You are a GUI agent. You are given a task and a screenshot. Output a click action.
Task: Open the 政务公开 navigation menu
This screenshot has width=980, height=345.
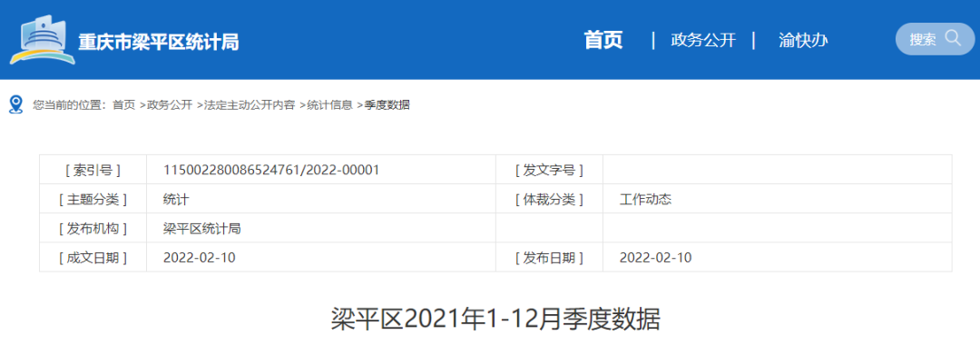coord(703,40)
